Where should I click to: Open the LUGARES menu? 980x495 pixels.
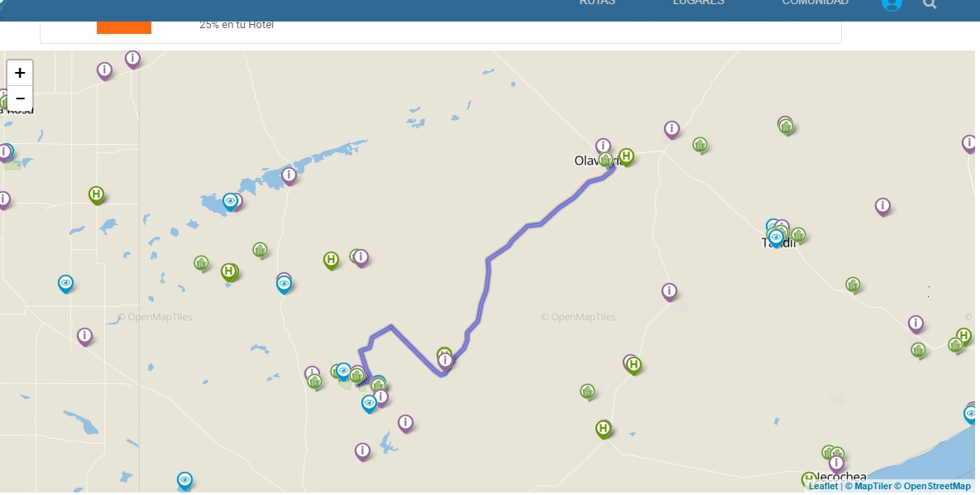coord(698,2)
